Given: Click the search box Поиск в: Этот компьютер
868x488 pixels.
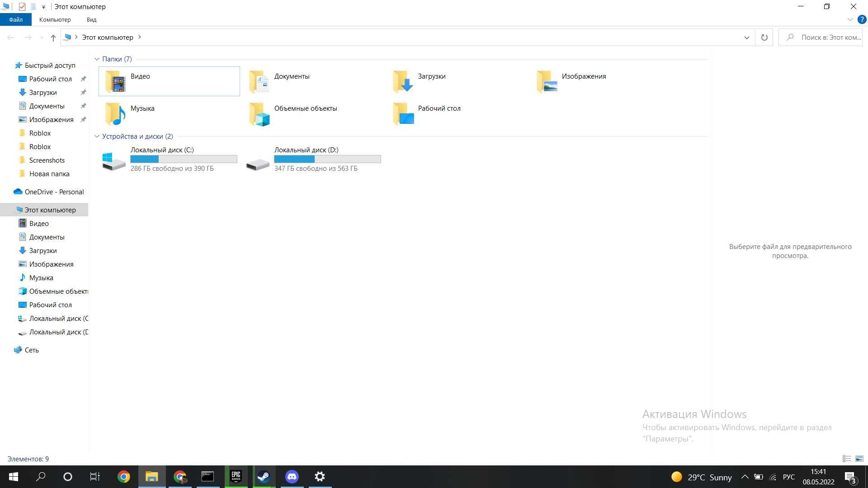Looking at the screenshot, I should (821, 38).
